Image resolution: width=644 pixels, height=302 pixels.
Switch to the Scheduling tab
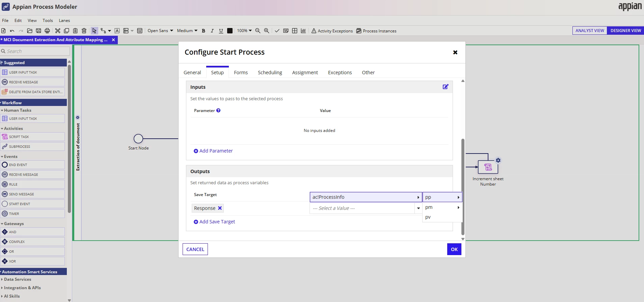270,73
